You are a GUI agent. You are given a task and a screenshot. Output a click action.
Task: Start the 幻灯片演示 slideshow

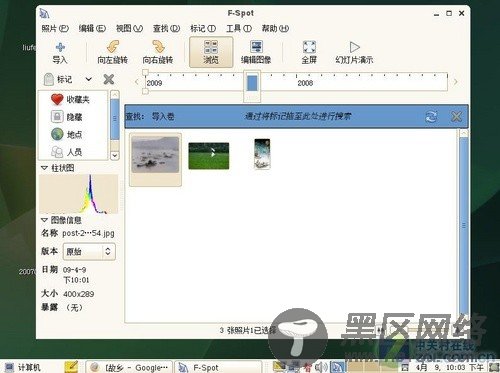pyautogui.click(x=354, y=53)
